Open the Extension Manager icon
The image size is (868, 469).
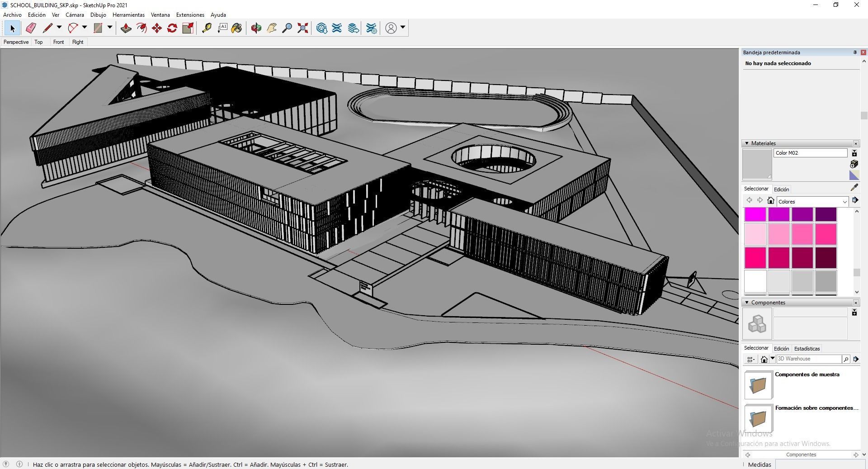click(372, 28)
